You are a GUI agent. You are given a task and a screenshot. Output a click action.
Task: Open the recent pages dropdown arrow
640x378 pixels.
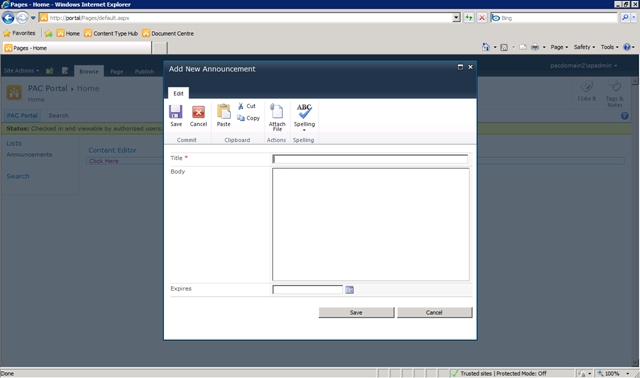pyautogui.click(x=33, y=18)
